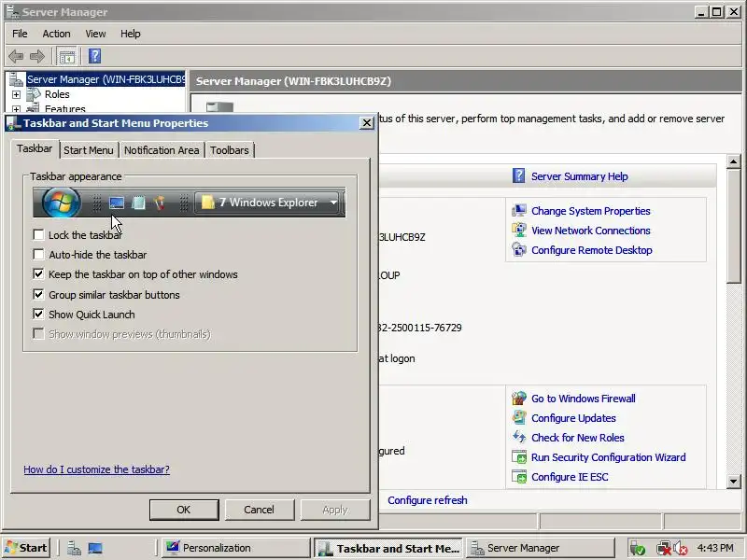Expand the Roles tree node
This screenshot has width=747, height=560.
(x=16, y=94)
